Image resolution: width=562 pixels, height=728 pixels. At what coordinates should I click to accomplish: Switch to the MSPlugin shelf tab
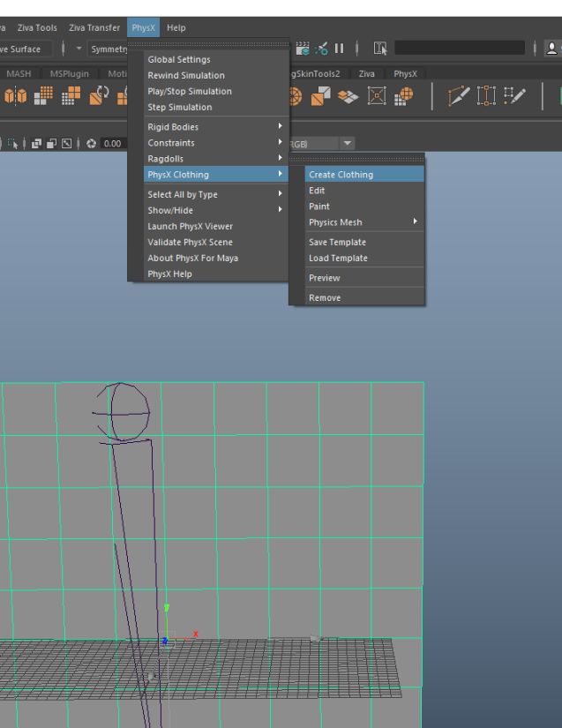pyautogui.click(x=69, y=73)
